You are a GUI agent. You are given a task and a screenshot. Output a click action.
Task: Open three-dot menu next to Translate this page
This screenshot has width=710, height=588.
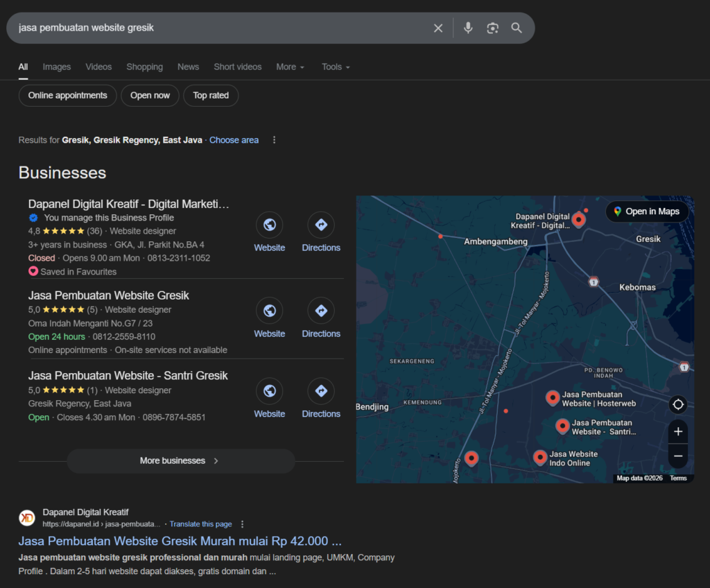[x=242, y=524]
